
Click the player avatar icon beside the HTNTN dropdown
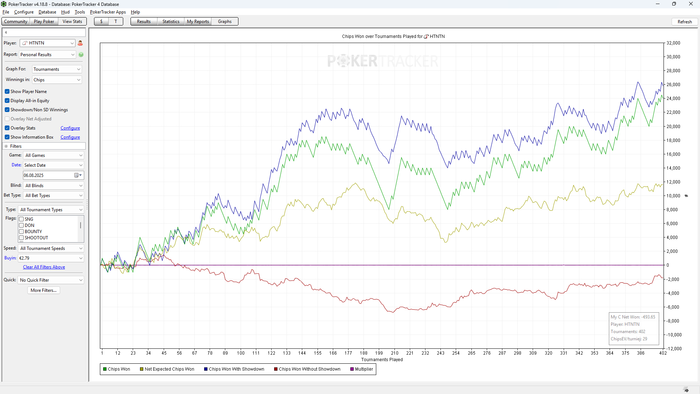point(80,43)
